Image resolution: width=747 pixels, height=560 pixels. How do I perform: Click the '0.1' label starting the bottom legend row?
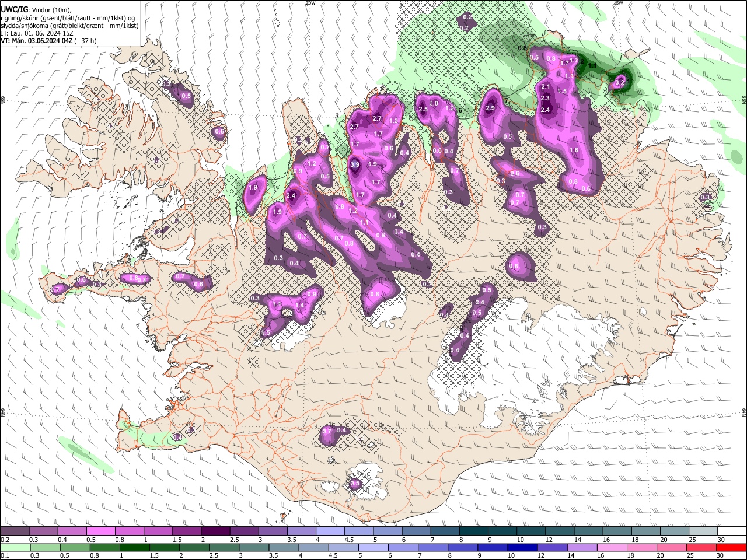[4, 556]
